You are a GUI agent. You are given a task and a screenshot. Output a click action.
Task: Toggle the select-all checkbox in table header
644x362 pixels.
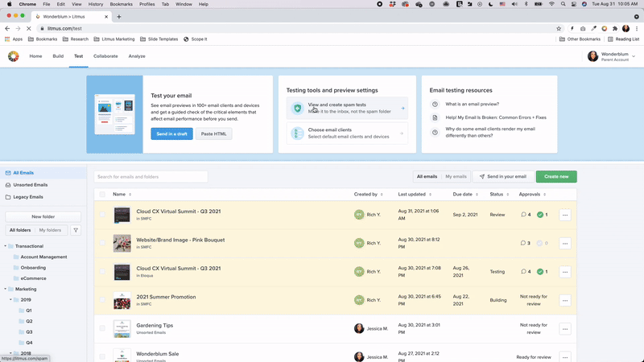coord(102,195)
